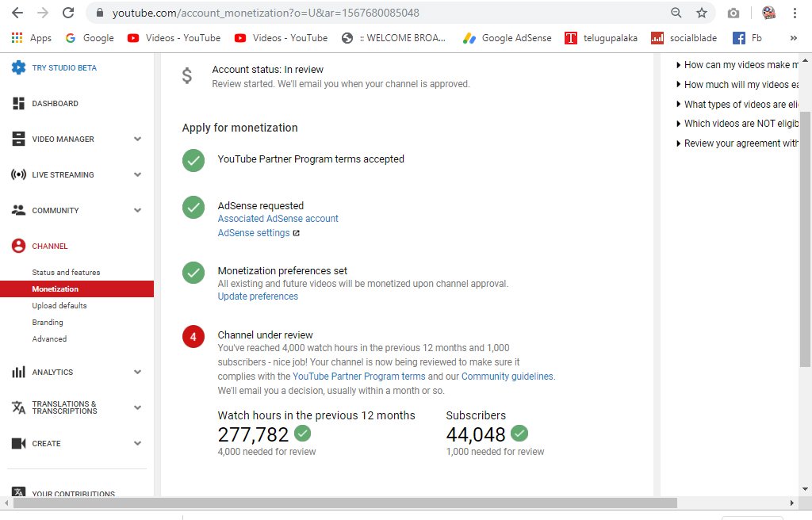
Task: Open Branding menu item
Action: [47, 322]
